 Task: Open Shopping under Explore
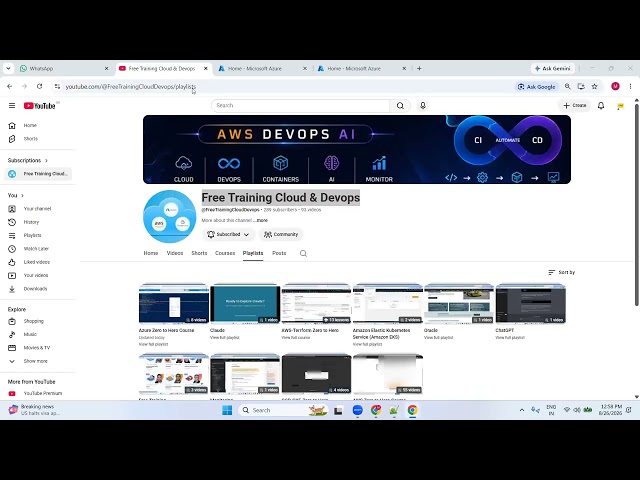point(33,321)
